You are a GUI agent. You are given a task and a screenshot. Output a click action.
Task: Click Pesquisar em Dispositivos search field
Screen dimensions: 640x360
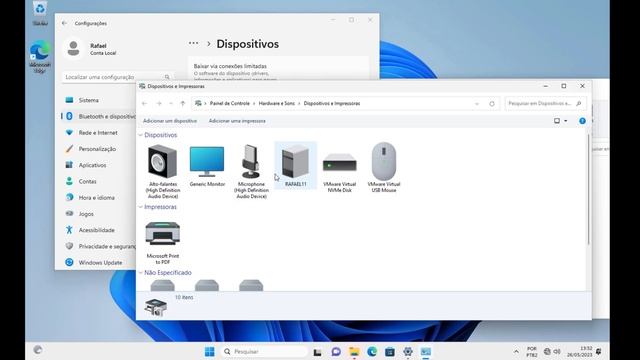[x=545, y=104]
